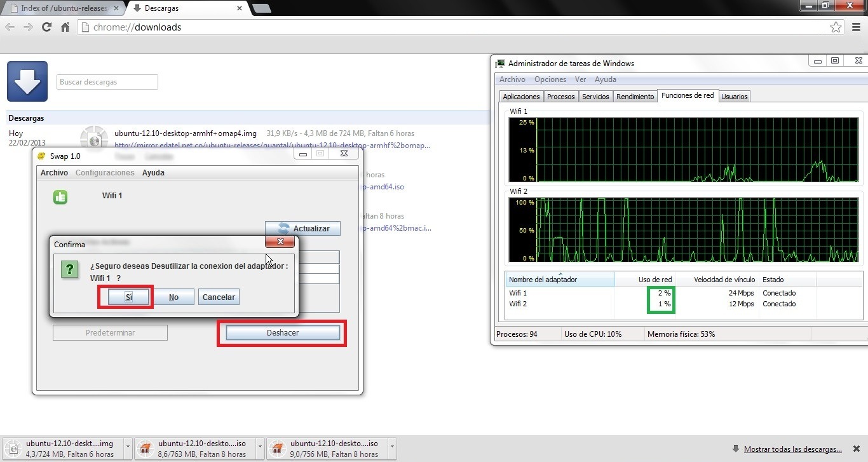Switch to Rendimiento tab
The width and height of the screenshot is (868, 462).
(x=635, y=97)
